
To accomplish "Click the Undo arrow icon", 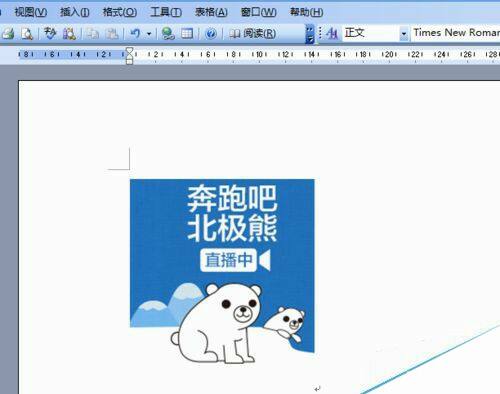I will coord(135,33).
